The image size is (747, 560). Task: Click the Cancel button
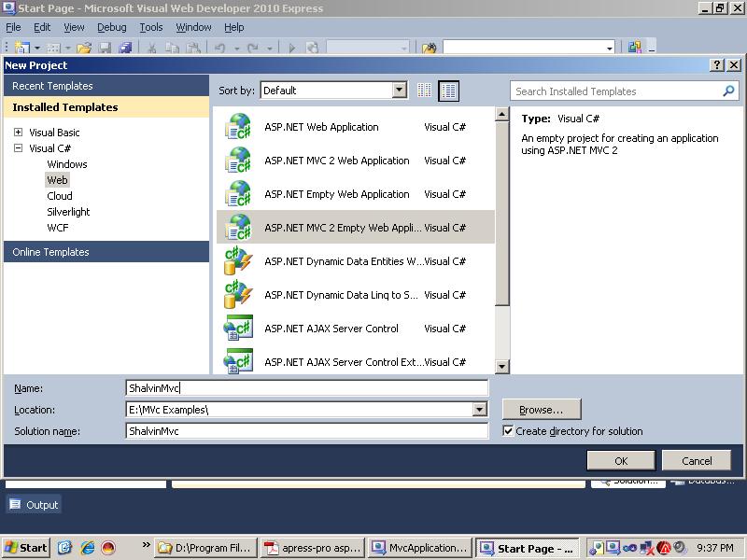point(697,460)
